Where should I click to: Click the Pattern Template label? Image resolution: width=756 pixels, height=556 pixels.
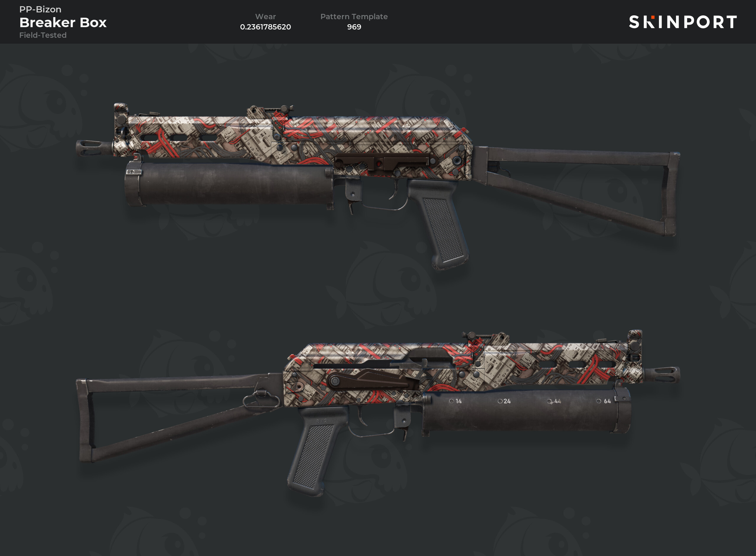point(354,17)
